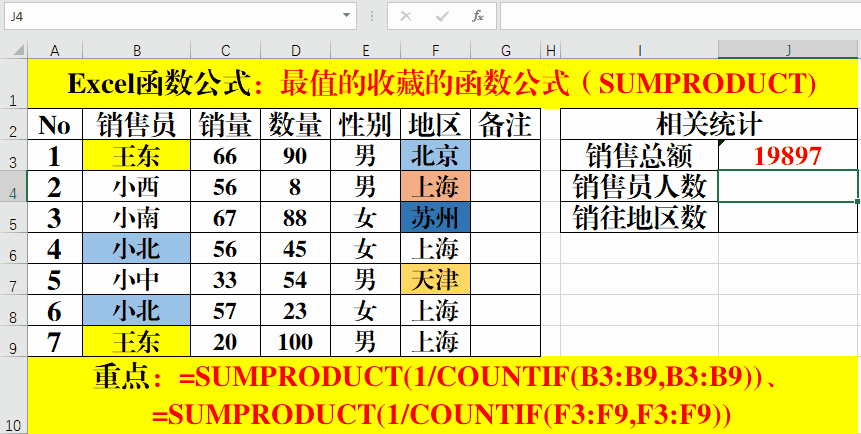Select the quantity 100 cell

click(295, 341)
